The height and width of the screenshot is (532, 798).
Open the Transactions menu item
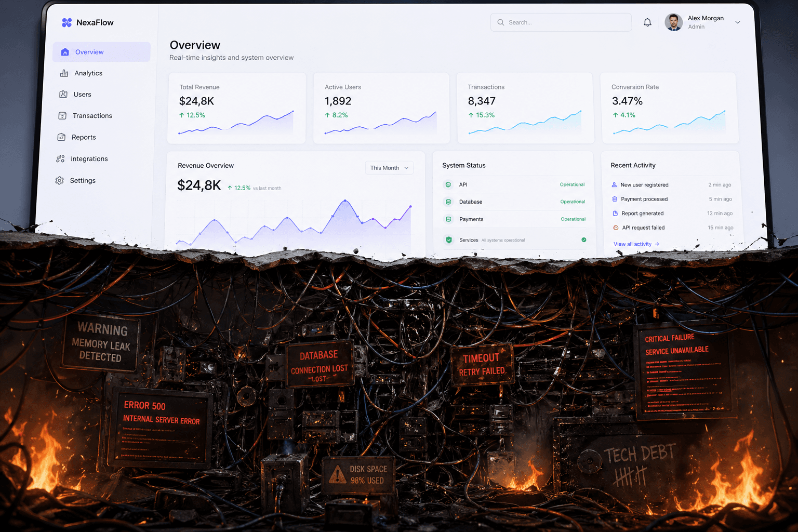click(92, 116)
